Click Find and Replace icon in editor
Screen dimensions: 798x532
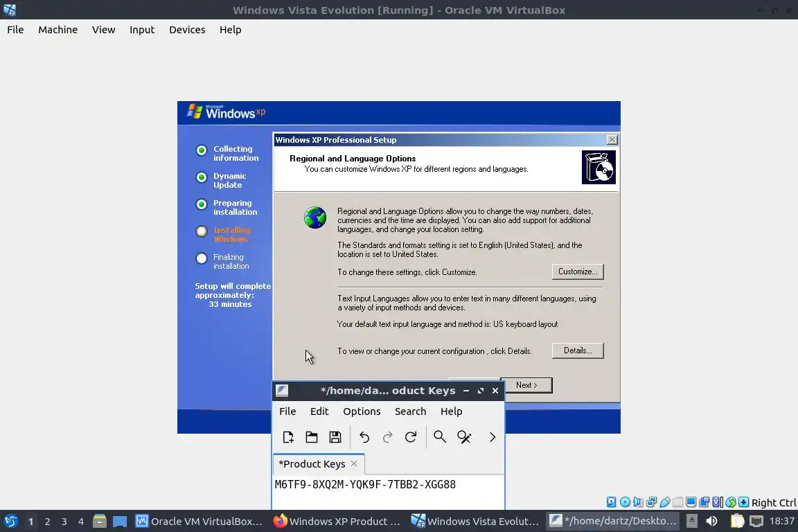[464, 437]
